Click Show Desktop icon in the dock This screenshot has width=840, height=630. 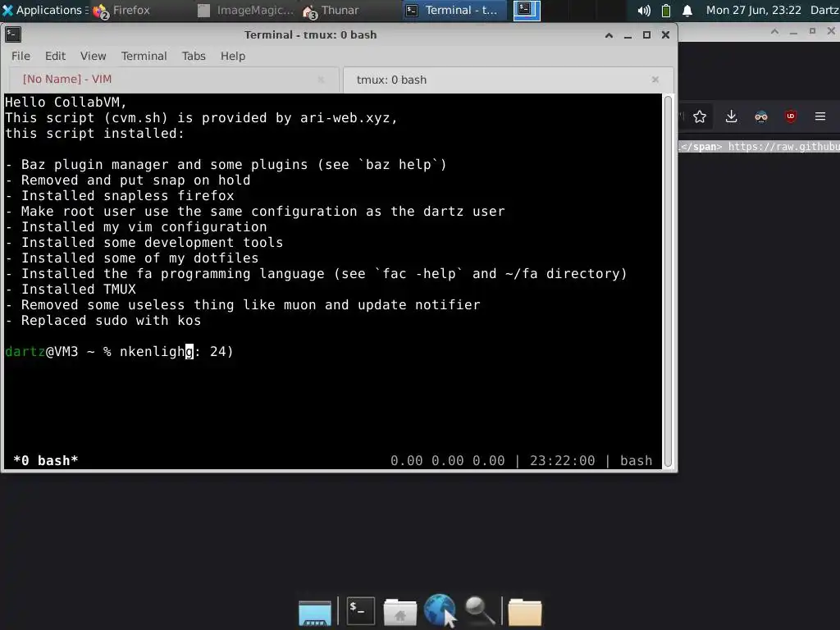[315, 612]
